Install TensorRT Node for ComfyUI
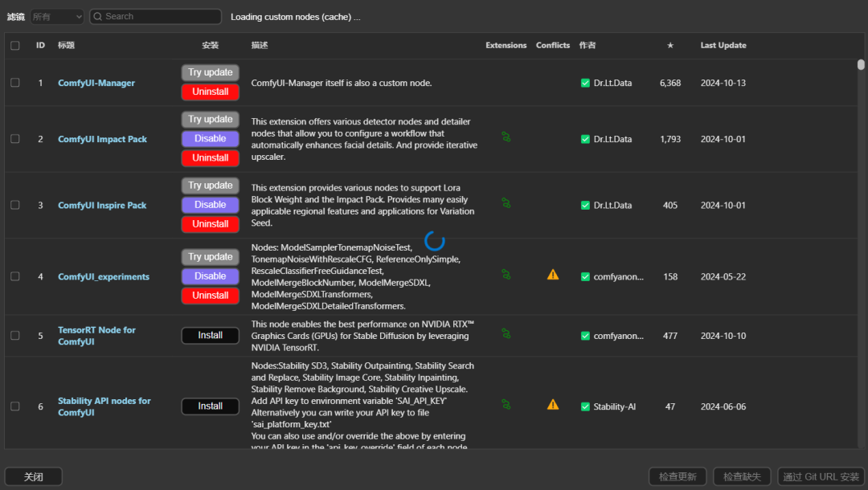 (x=211, y=335)
